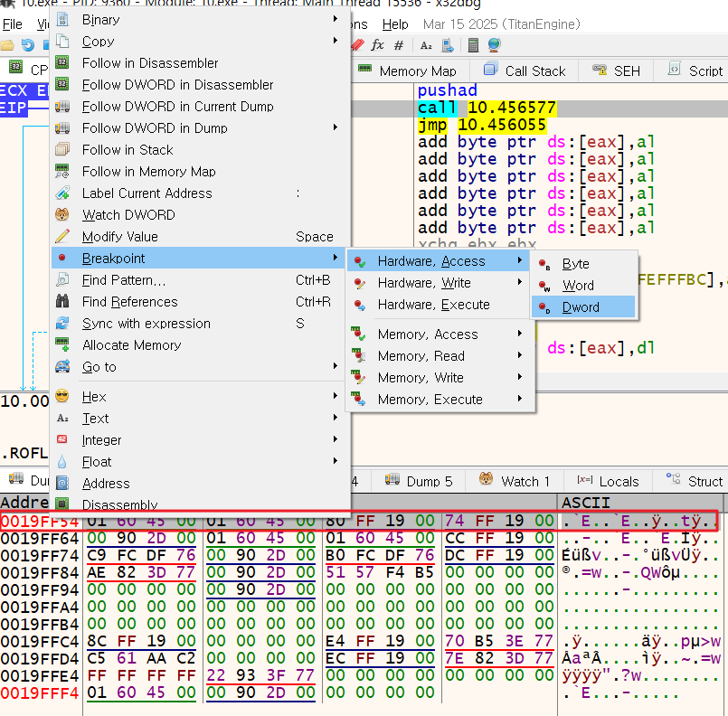Select the pushad instruction line
This screenshot has width=728, height=716.
(x=448, y=90)
